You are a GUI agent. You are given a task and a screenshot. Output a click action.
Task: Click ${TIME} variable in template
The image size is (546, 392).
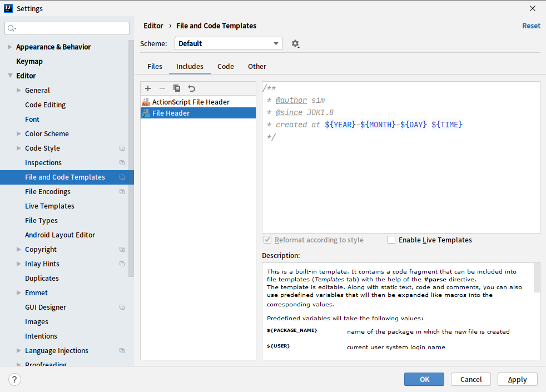click(447, 125)
